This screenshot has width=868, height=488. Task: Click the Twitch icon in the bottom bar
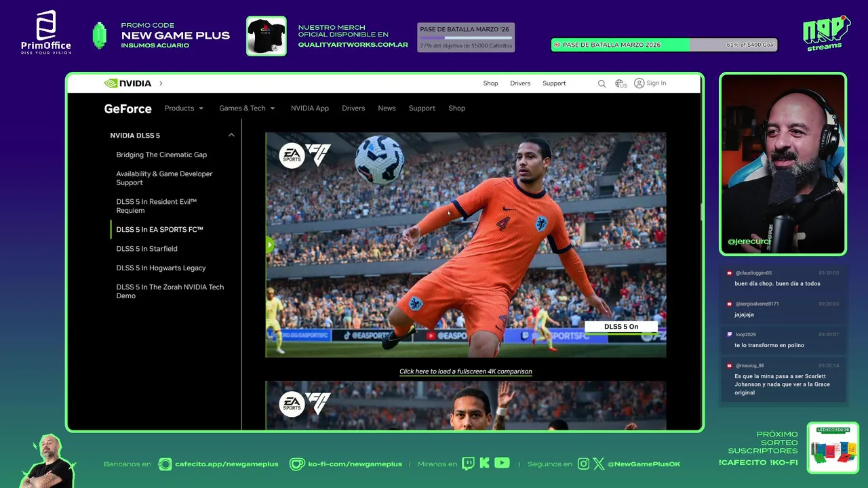pyautogui.click(x=468, y=464)
